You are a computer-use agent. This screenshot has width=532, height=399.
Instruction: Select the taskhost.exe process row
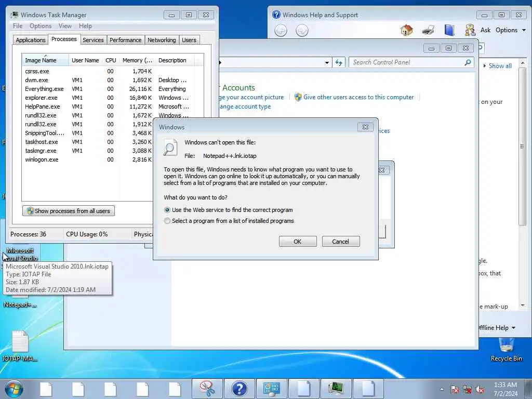(88, 142)
